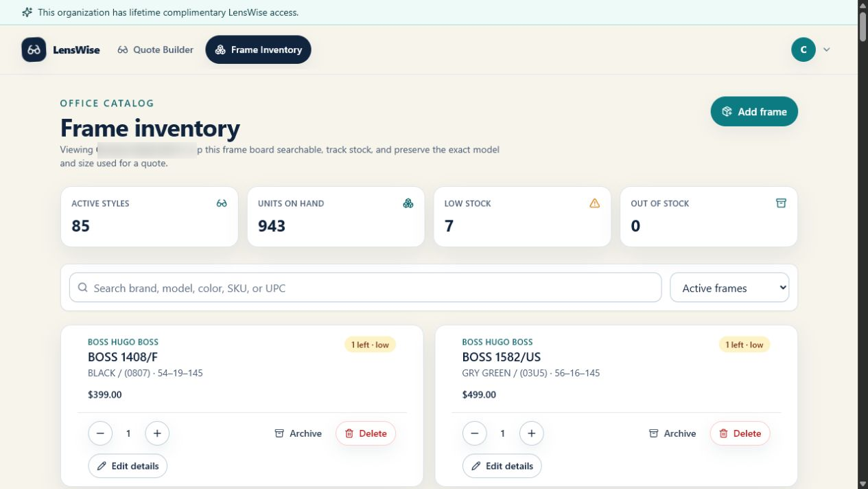Click the Add frame button
Image resolution: width=868 pixels, height=489 pixels.
point(754,111)
